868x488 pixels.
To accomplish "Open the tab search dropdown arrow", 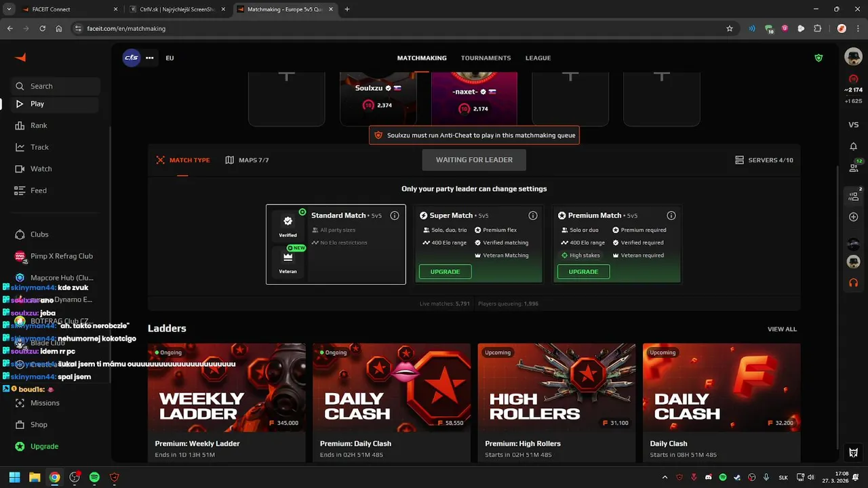I will [9, 9].
